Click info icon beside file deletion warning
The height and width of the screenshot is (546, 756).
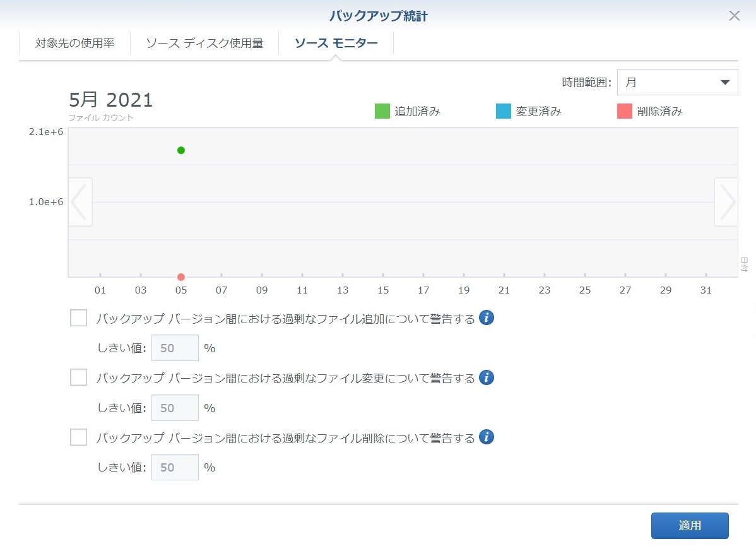(x=486, y=437)
